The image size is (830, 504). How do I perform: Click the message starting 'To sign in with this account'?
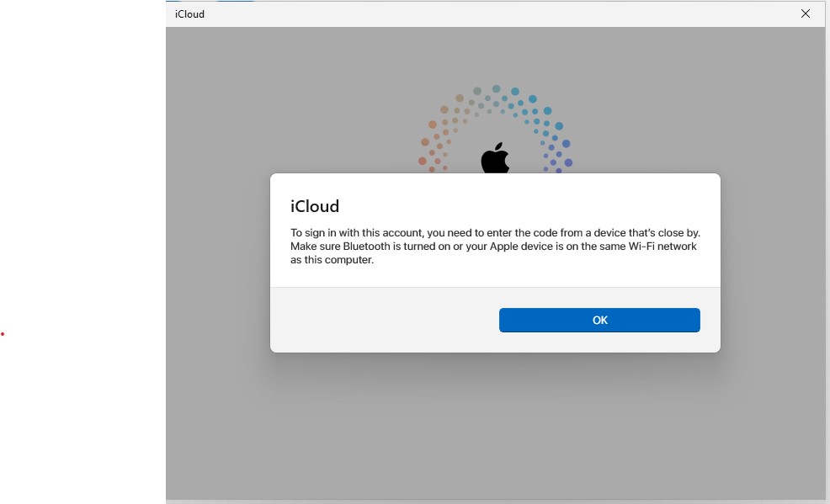pyautogui.click(x=495, y=246)
